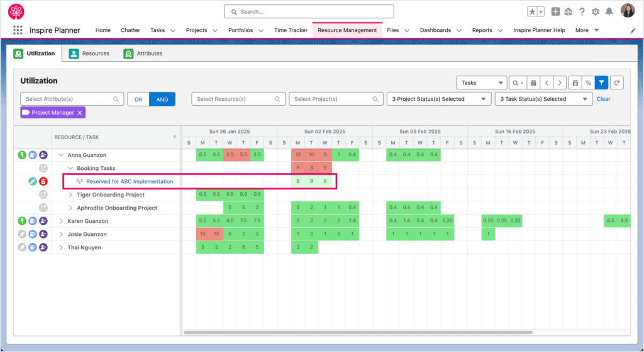Screen dimensions: 644x352
Task: Click the assign-resource person icon for Karen Guanzon
Action: (43, 221)
